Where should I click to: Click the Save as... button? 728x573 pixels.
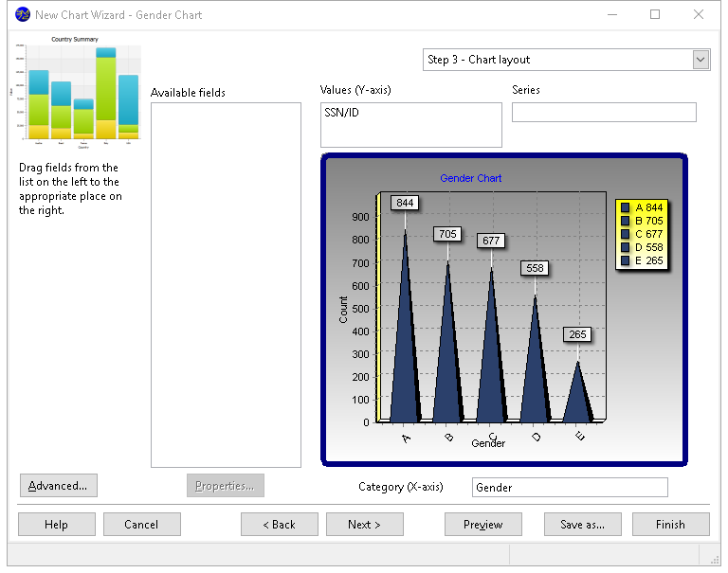point(583,525)
